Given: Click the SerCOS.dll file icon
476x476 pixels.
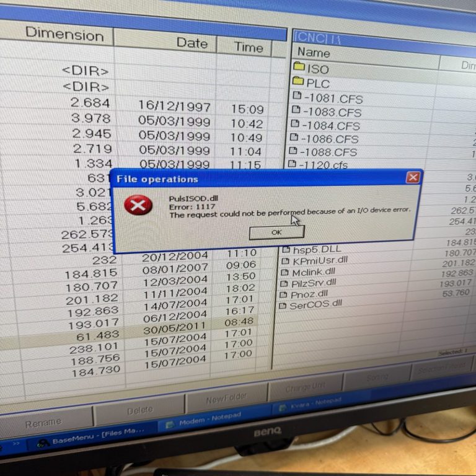Looking at the screenshot, I should tap(283, 305).
